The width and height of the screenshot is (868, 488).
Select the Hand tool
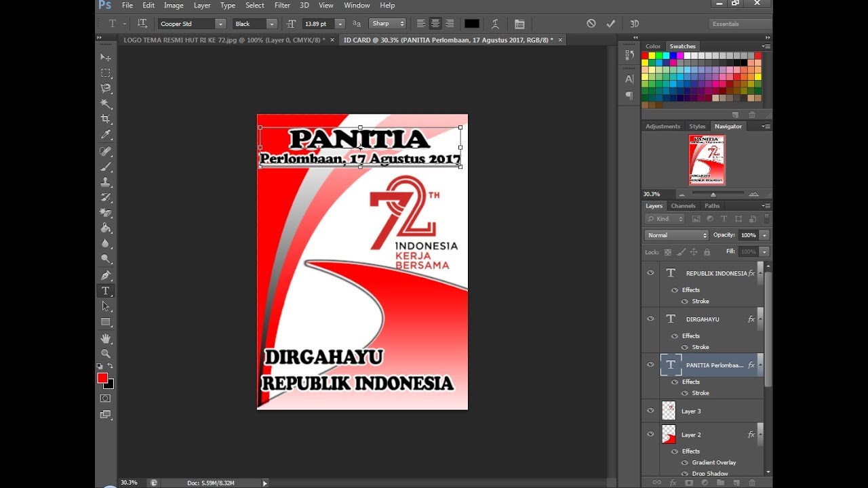[x=106, y=338]
